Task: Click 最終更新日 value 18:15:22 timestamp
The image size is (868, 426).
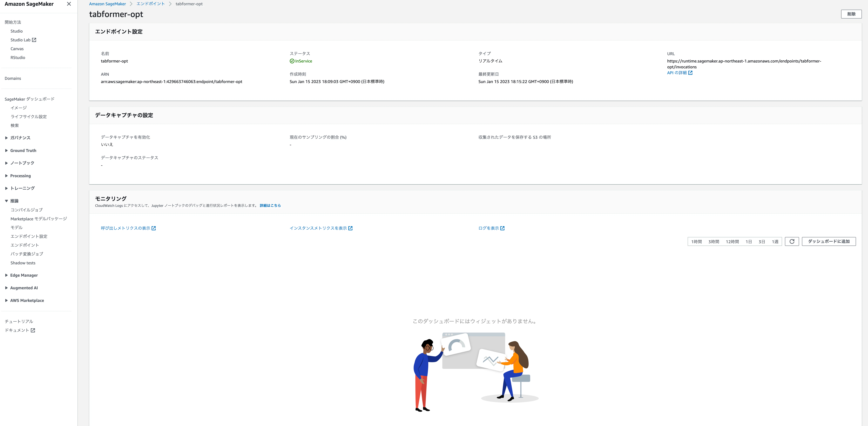Action: pos(526,82)
